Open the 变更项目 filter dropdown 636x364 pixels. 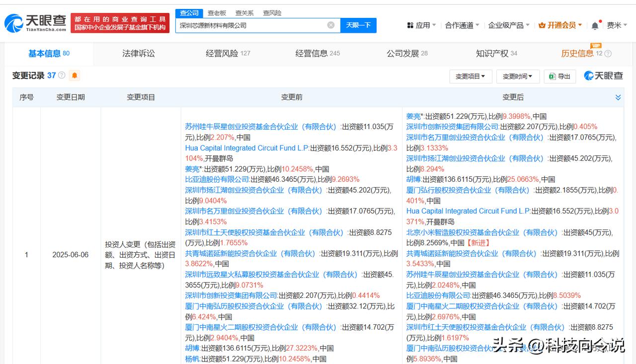(470, 76)
